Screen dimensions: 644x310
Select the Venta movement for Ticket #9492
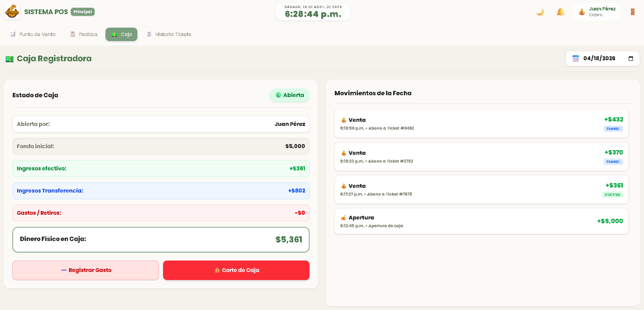pyautogui.click(x=481, y=124)
